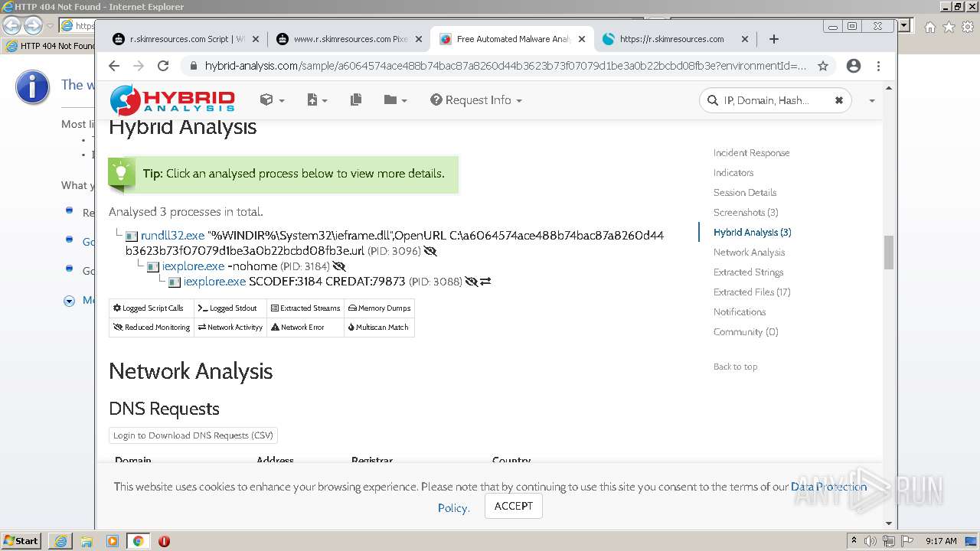Click Back to top link
The height and width of the screenshot is (551, 980).
tap(735, 367)
